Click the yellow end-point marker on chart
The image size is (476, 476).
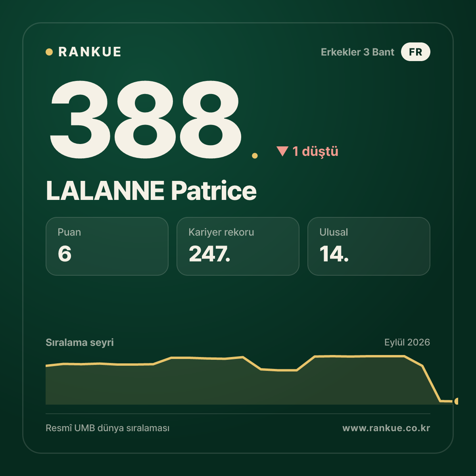pyautogui.click(x=456, y=401)
